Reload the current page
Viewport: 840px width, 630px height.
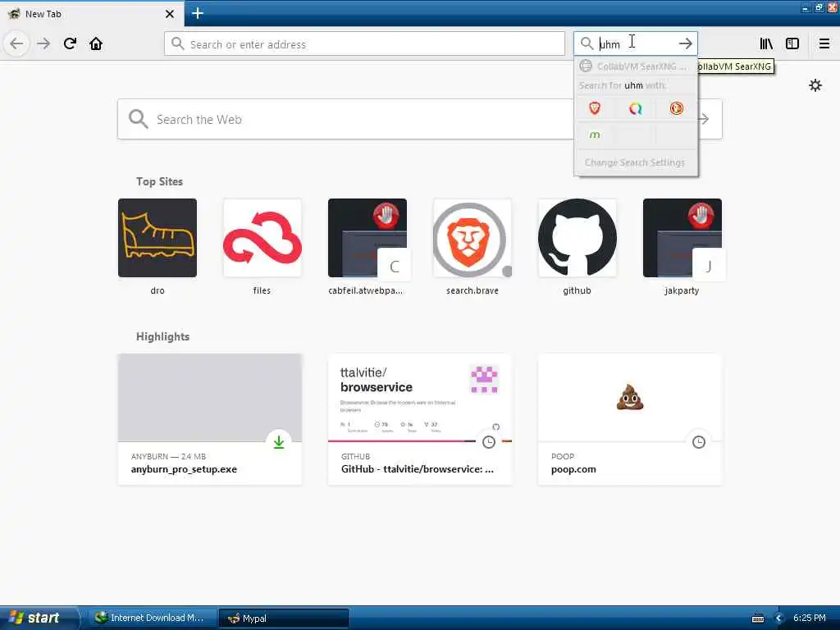71,44
